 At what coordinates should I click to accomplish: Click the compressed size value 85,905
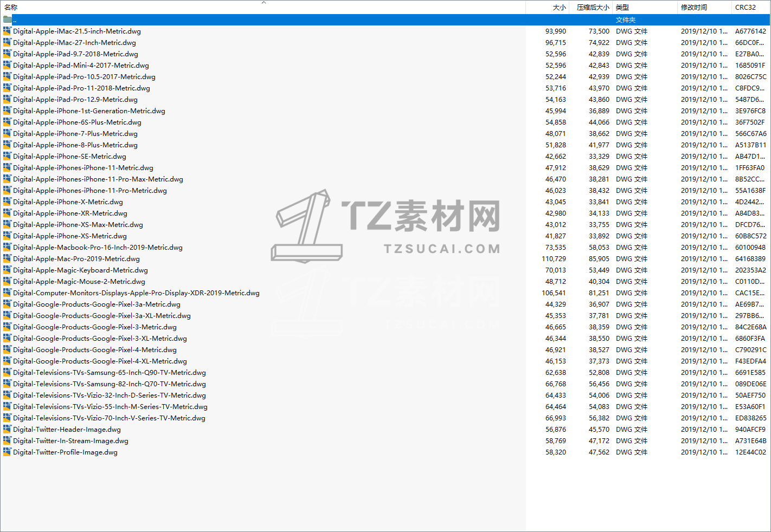[x=599, y=259]
